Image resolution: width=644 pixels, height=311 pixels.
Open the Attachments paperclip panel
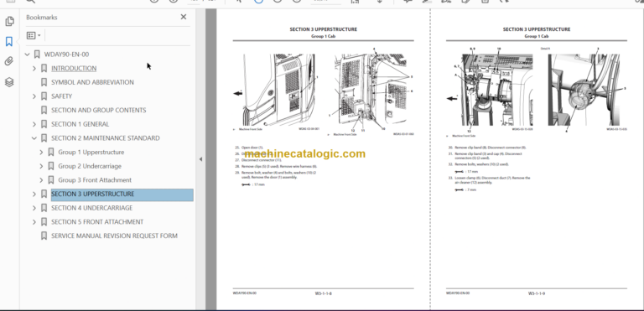(9, 62)
